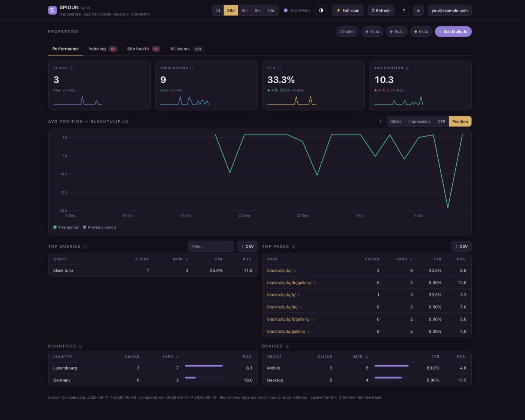The height and width of the screenshot is (420, 525).
Task: Open the All issues tab
Action: pos(186,49)
